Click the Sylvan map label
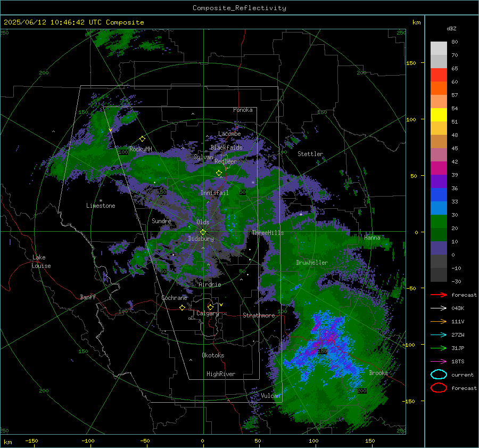This screenshot has width=479, height=448. [203, 157]
